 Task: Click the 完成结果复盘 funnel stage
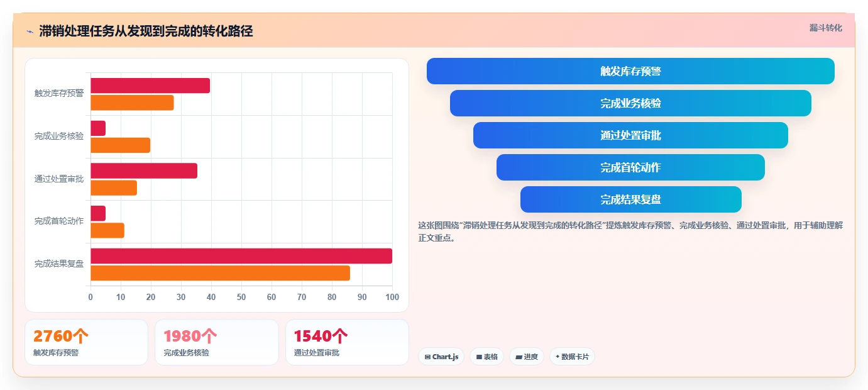tap(630, 199)
